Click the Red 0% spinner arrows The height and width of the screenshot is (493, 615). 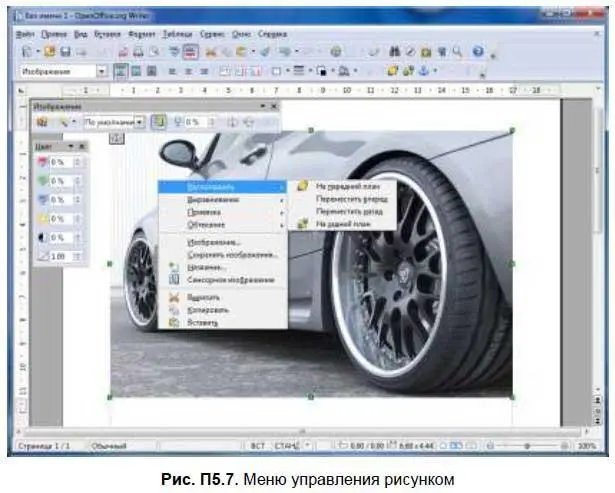(78, 162)
